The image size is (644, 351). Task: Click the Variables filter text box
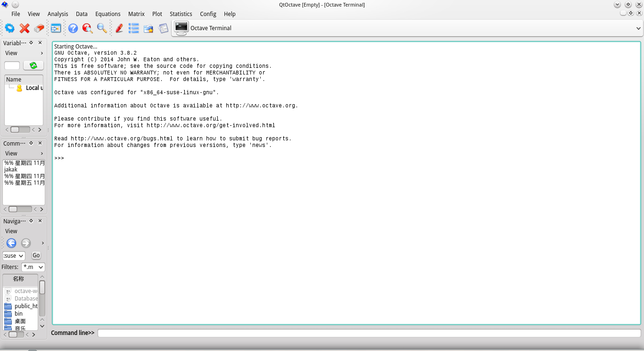pyautogui.click(x=12, y=65)
